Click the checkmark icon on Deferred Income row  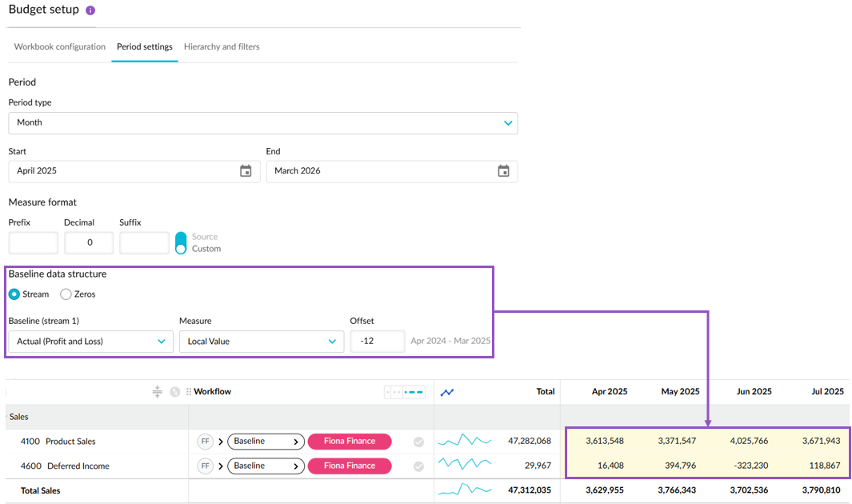coord(418,466)
